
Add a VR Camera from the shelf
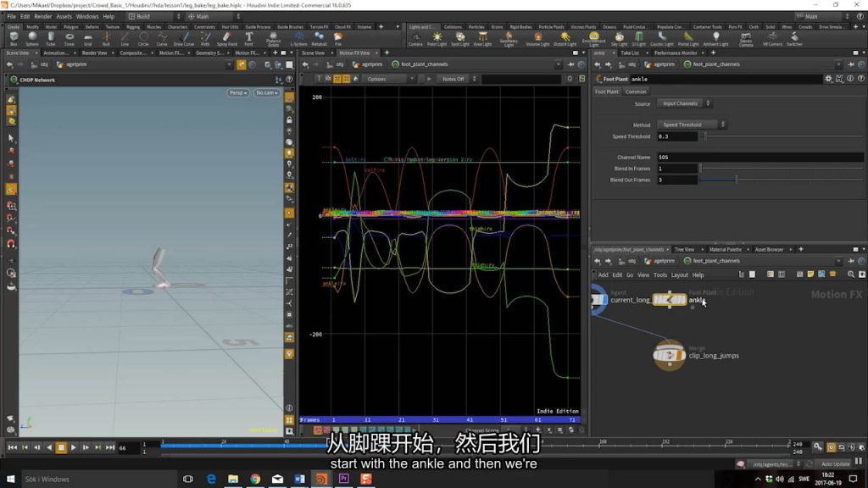[x=772, y=39]
